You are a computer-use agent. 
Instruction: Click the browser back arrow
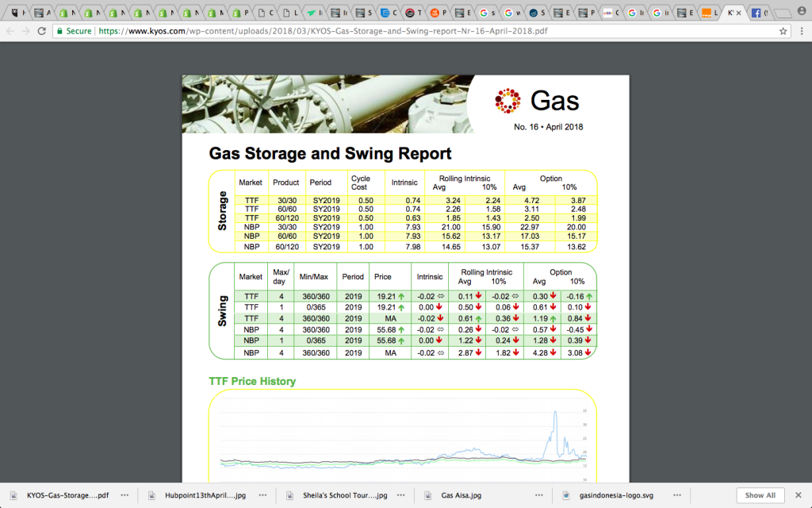(10, 31)
